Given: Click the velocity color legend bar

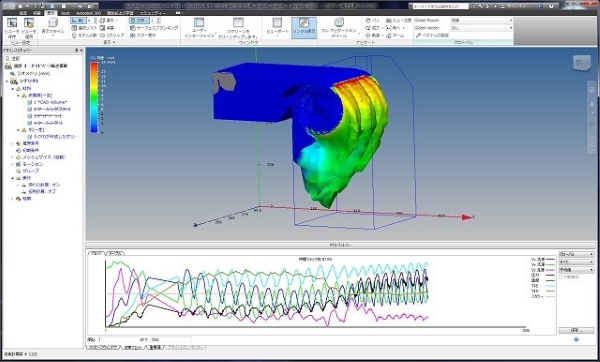Looking at the screenshot, I should pos(94,97).
